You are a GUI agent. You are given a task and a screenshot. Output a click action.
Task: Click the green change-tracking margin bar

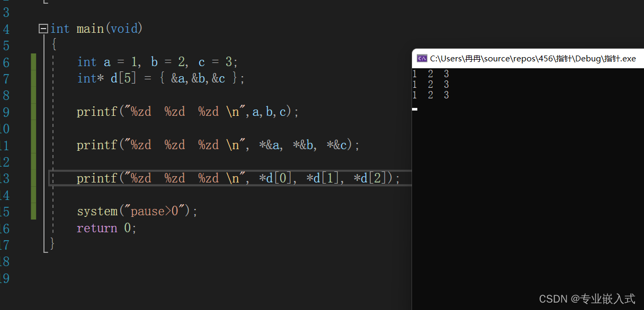click(x=34, y=136)
